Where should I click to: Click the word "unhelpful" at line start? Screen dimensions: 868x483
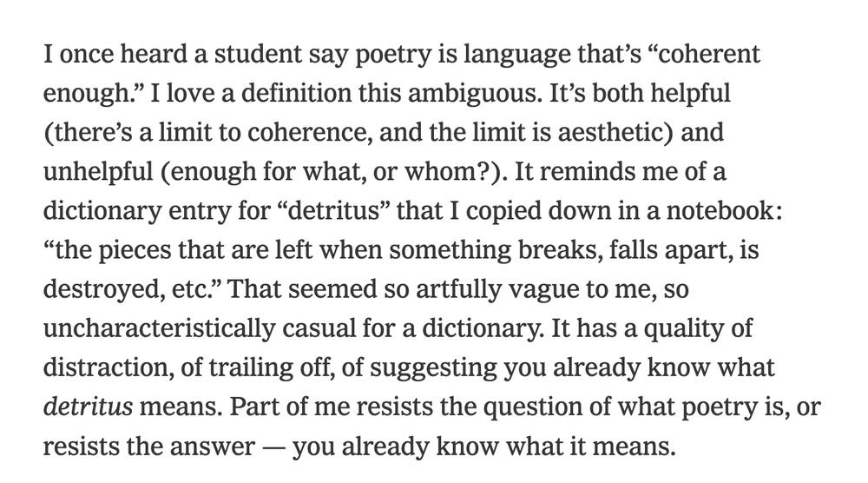(x=98, y=172)
